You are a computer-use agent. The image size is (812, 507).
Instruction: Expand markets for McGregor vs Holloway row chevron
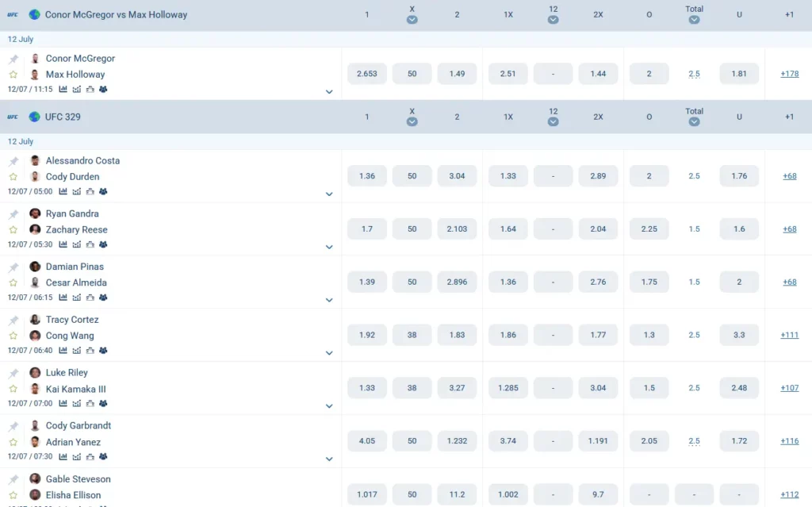(329, 92)
